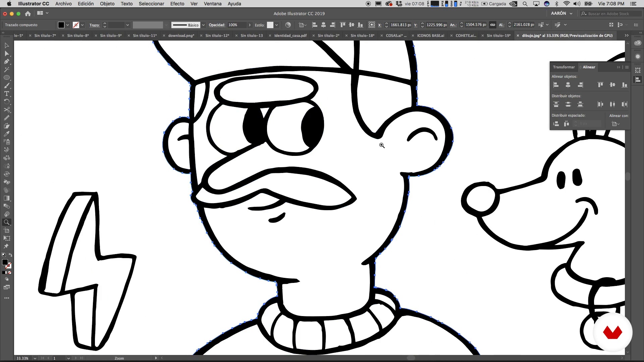The image size is (644, 362).
Task: Switch to the download.png tab
Action: click(x=181, y=36)
